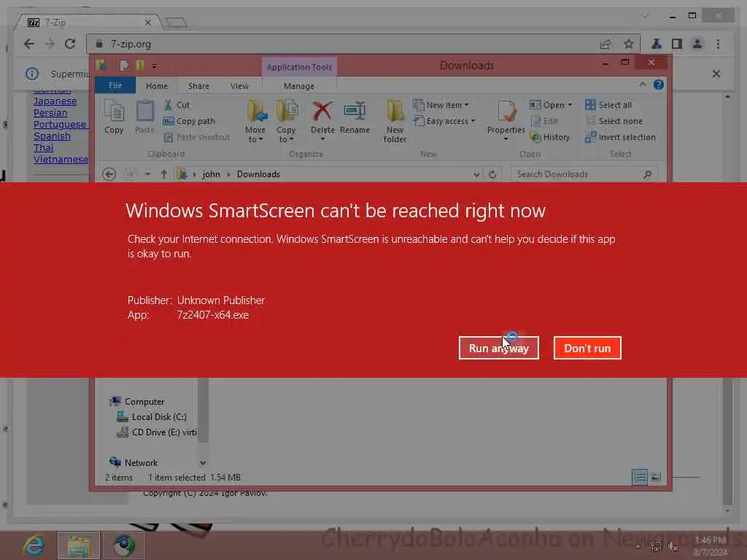Switch to the View ribbon tab

(239, 86)
